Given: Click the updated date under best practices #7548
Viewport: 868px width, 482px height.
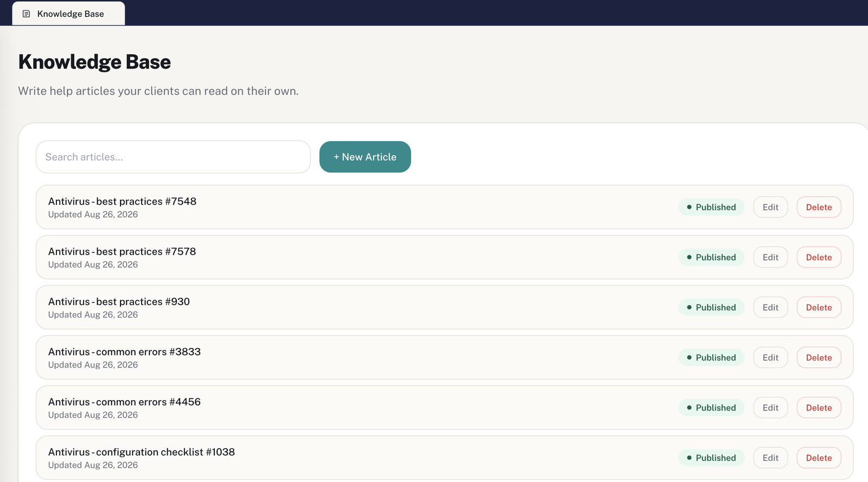Looking at the screenshot, I should 93,214.
